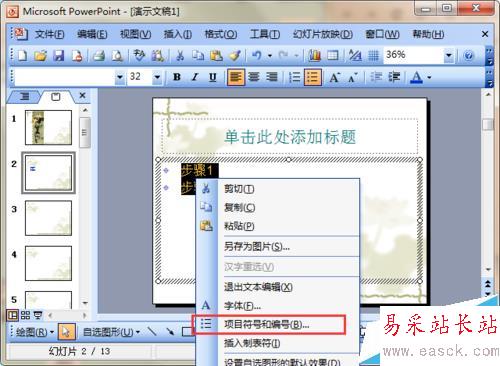Increase the indent level

[394, 77]
